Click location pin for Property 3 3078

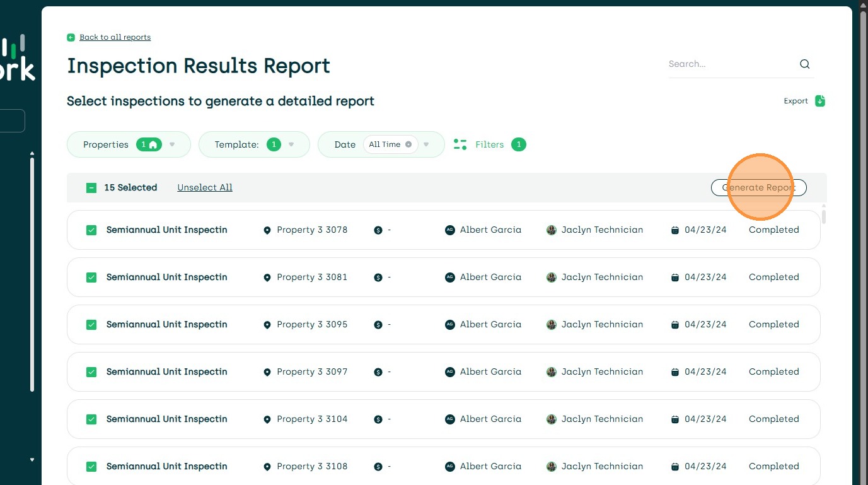tap(267, 230)
